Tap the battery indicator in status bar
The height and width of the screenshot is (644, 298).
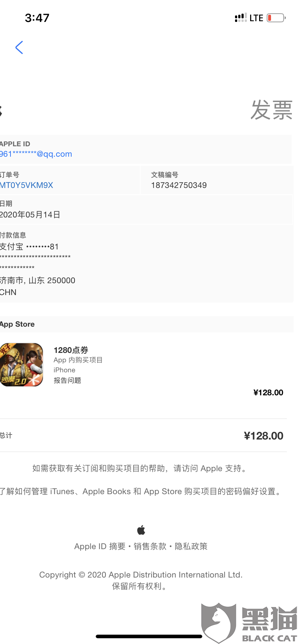point(276,18)
